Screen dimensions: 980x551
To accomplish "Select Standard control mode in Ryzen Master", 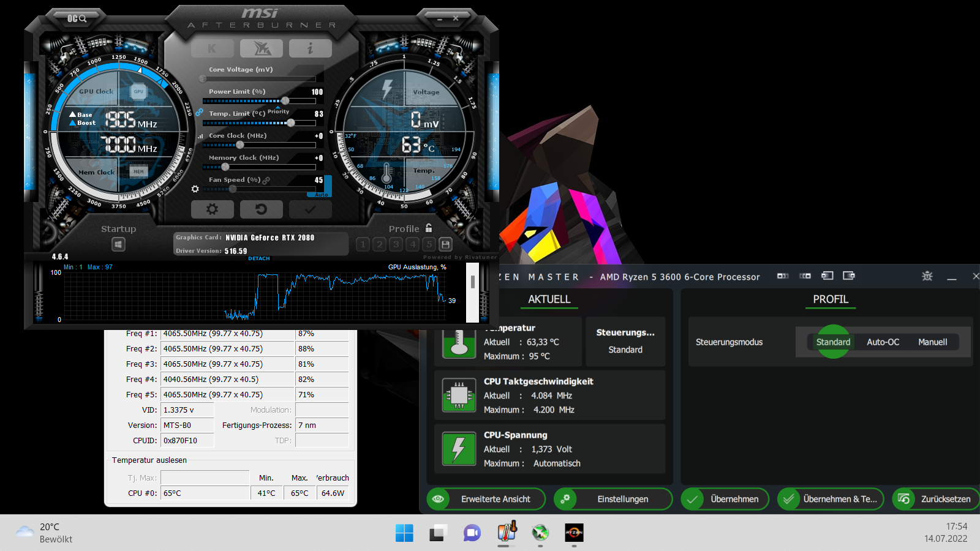I will [833, 342].
